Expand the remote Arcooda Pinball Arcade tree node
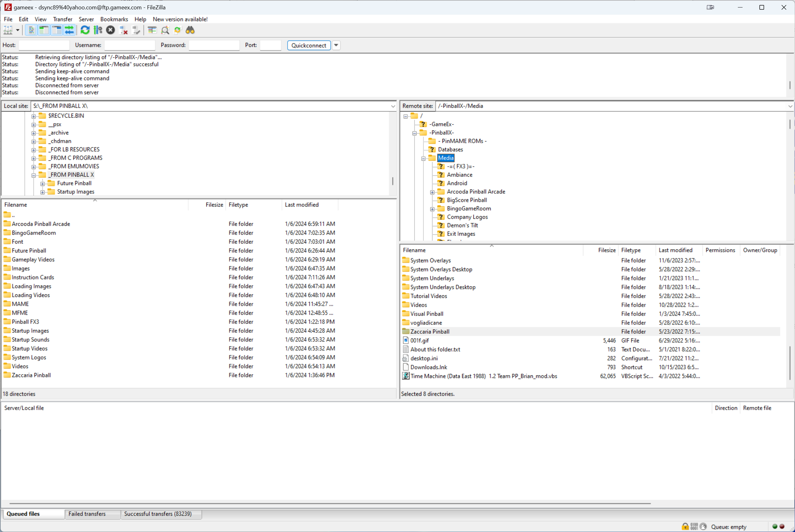The image size is (795, 532). tap(432, 192)
